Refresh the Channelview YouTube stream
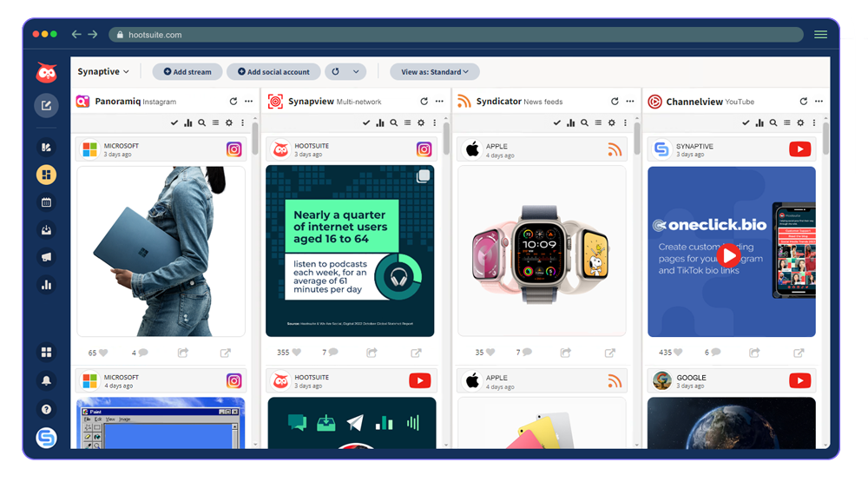868x482 pixels. pos(803,102)
